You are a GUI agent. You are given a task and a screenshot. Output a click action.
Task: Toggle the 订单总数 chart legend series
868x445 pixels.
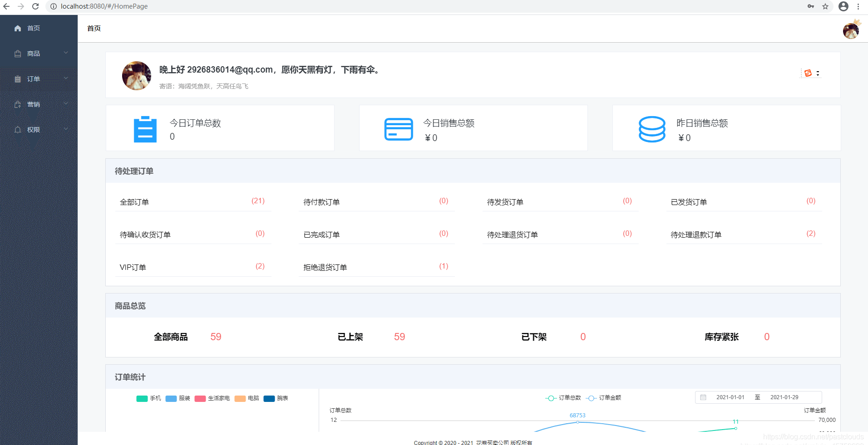click(x=563, y=398)
